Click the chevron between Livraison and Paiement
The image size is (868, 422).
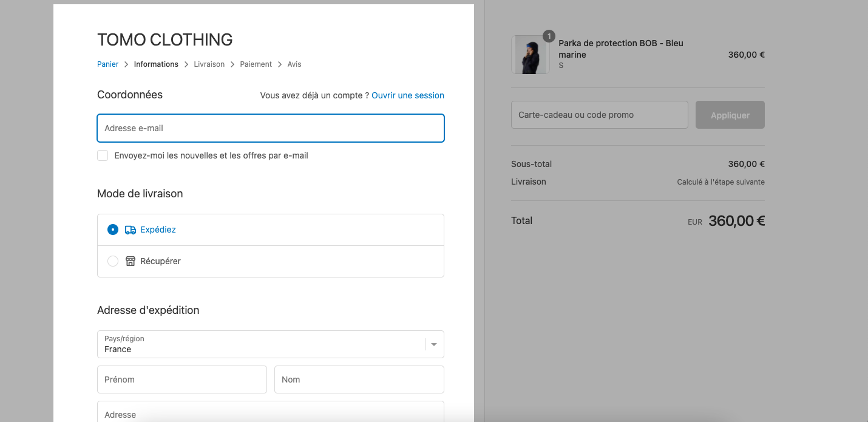pyautogui.click(x=232, y=64)
